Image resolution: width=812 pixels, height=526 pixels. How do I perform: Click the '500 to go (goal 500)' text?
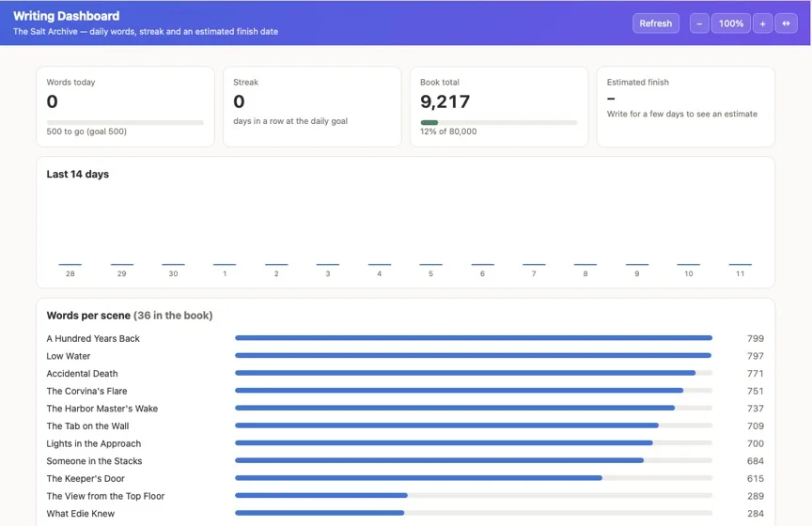pyautogui.click(x=86, y=131)
